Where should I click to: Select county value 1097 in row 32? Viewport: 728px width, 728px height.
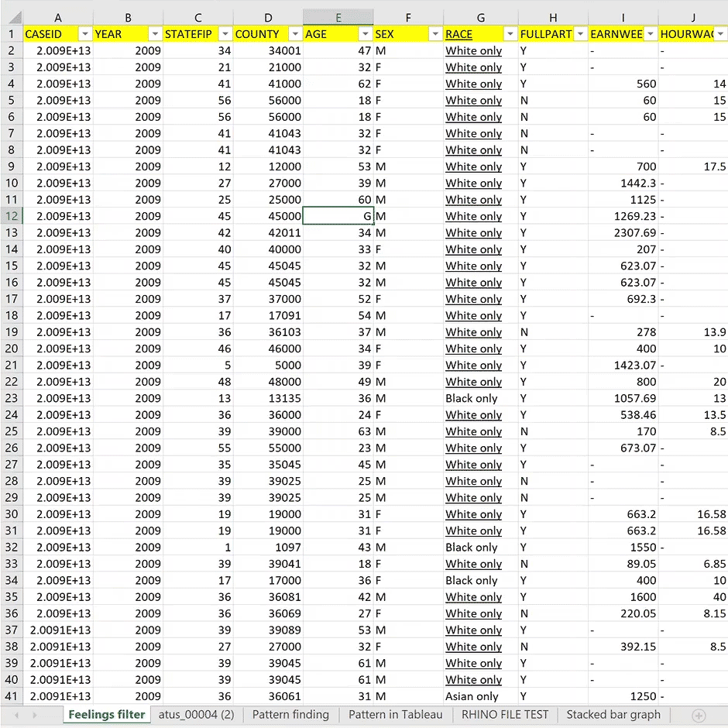[268, 547]
